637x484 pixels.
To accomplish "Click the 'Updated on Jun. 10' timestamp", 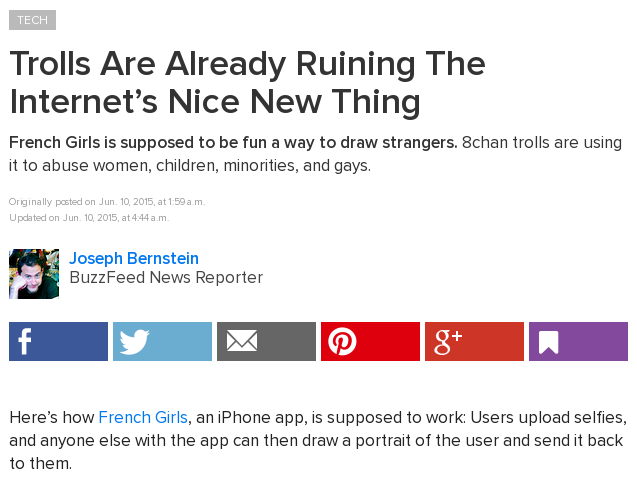I will pyautogui.click(x=89, y=218).
